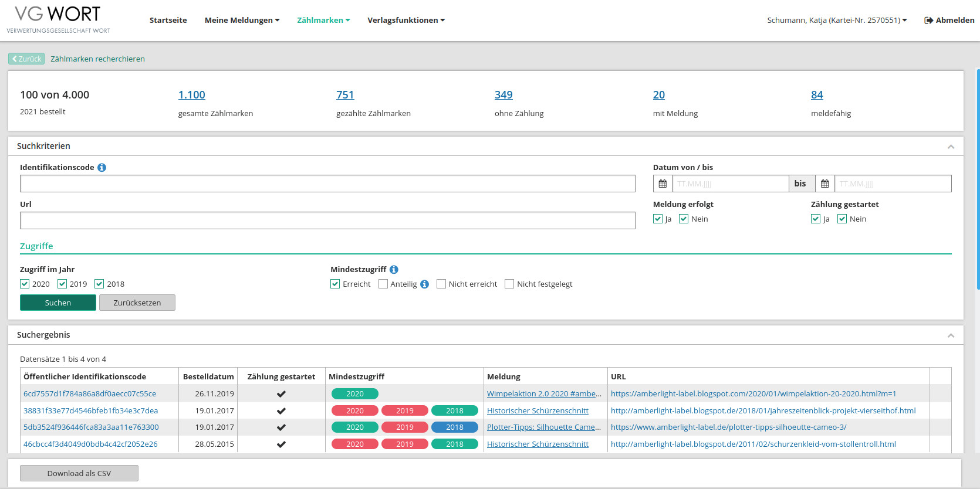Open the end date calendar icon
Image resolution: width=980 pixels, height=489 pixels.
point(824,184)
